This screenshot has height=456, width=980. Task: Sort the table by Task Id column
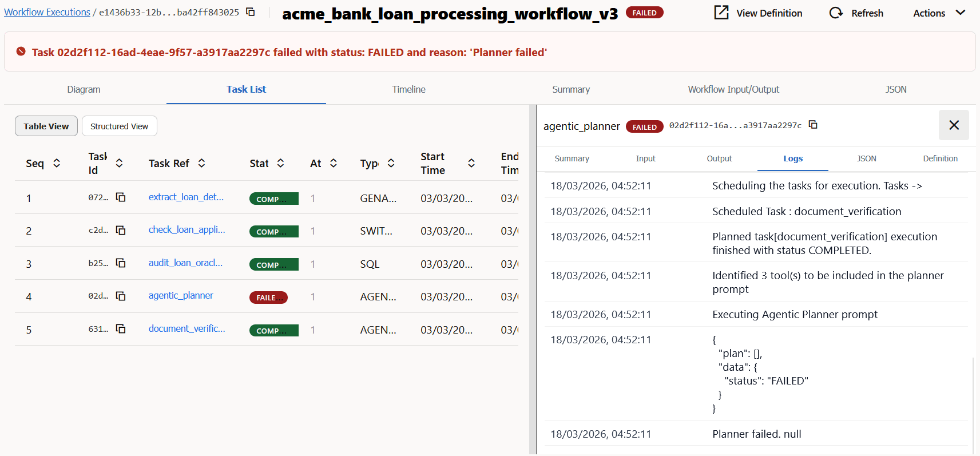coord(119,163)
